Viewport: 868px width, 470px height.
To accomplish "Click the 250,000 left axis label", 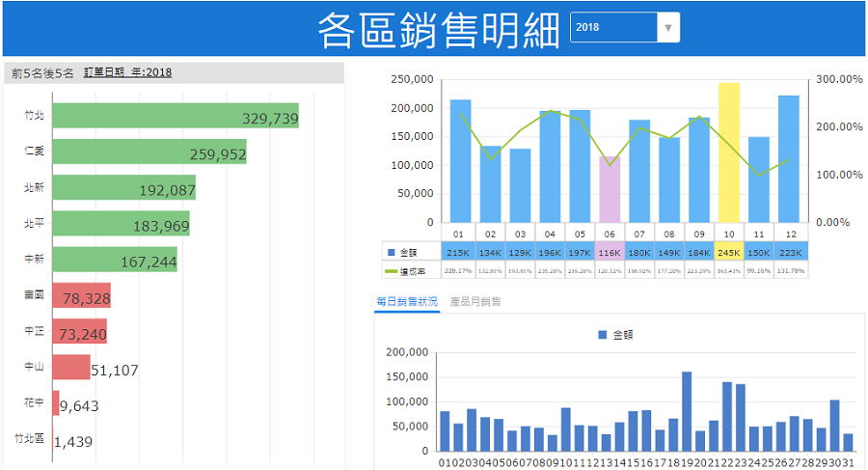I will 412,79.
